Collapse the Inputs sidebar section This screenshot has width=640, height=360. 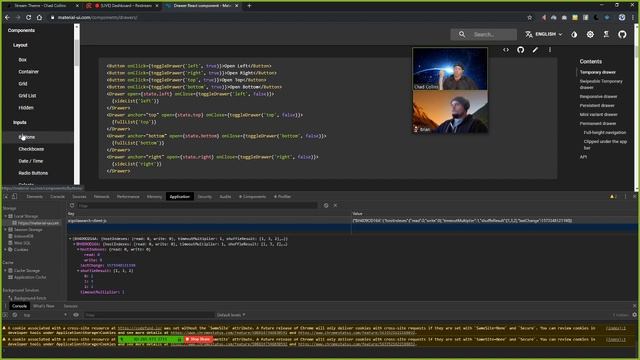20,122
